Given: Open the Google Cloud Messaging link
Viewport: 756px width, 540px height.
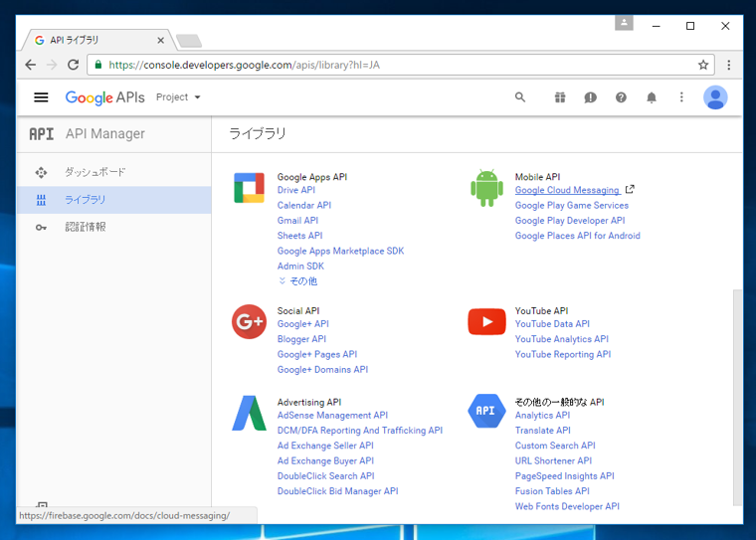Looking at the screenshot, I should coord(567,190).
